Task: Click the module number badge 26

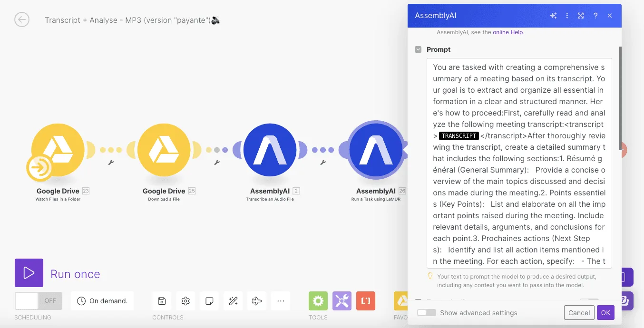Action: [x=402, y=191]
